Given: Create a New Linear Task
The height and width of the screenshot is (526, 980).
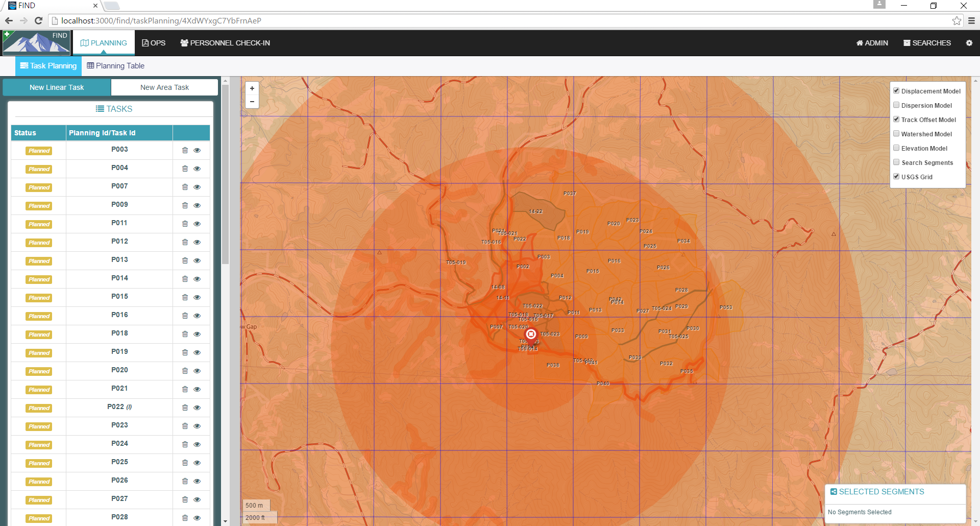Looking at the screenshot, I should (57, 87).
